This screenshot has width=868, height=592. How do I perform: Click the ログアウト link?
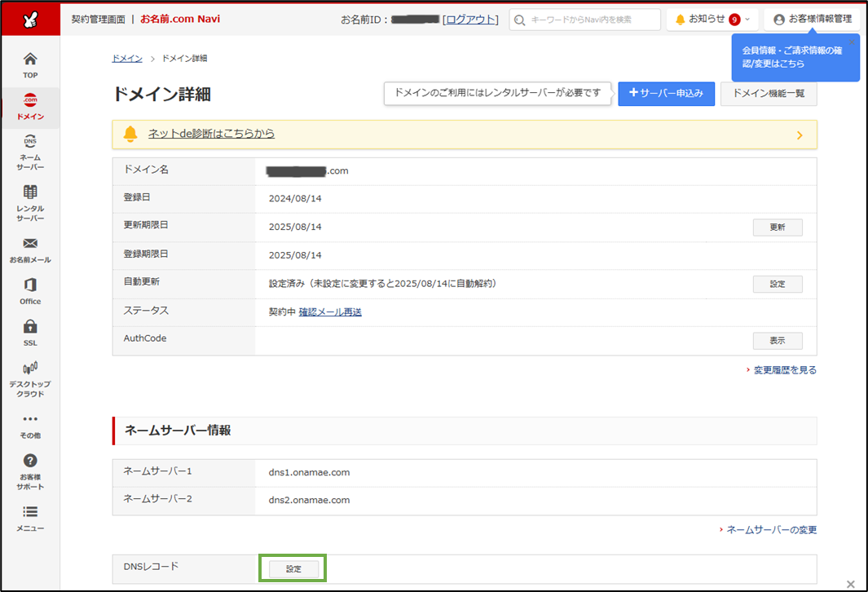click(470, 20)
